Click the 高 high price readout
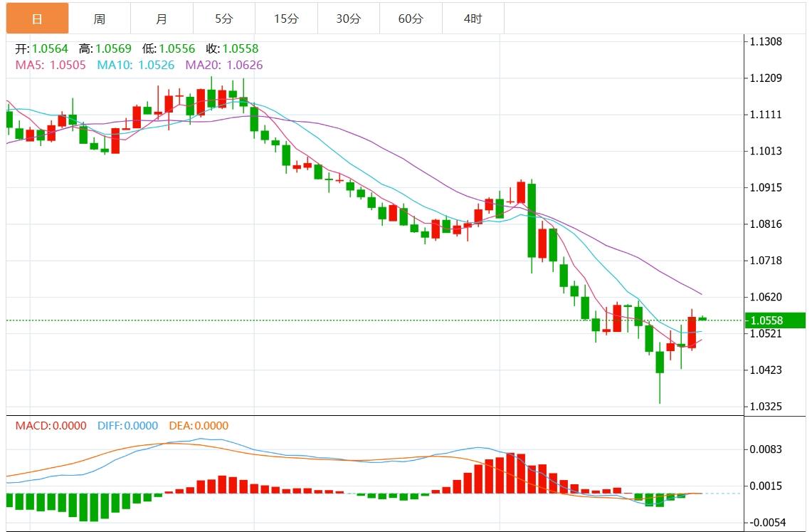Viewport: 812px width, 532px height. pos(105,49)
